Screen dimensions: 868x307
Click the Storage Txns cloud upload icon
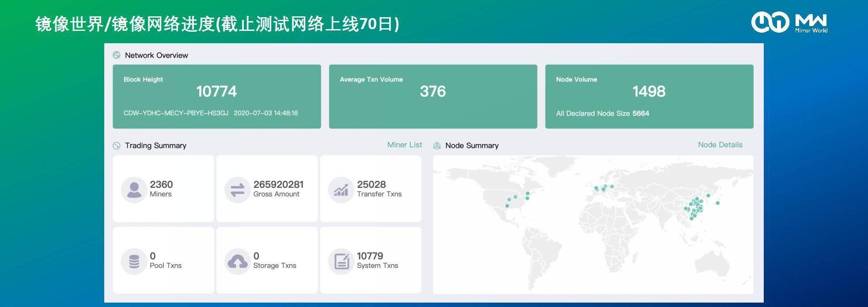pyautogui.click(x=238, y=262)
